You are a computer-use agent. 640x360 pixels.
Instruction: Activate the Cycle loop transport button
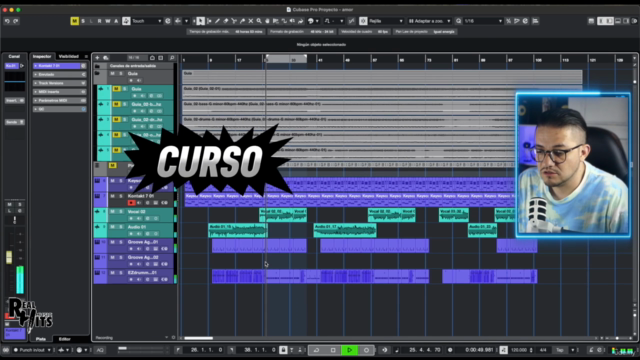tap(316, 350)
